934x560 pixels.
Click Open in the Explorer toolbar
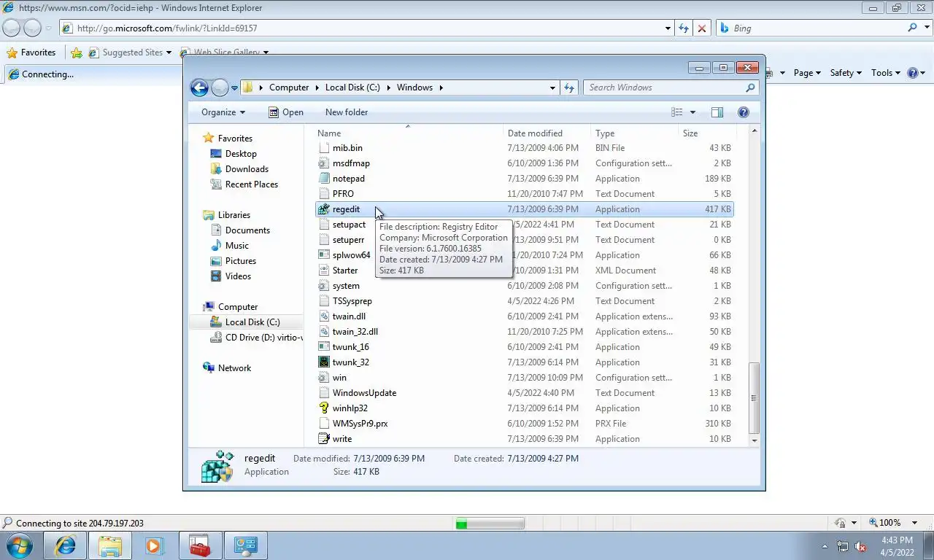click(x=285, y=112)
